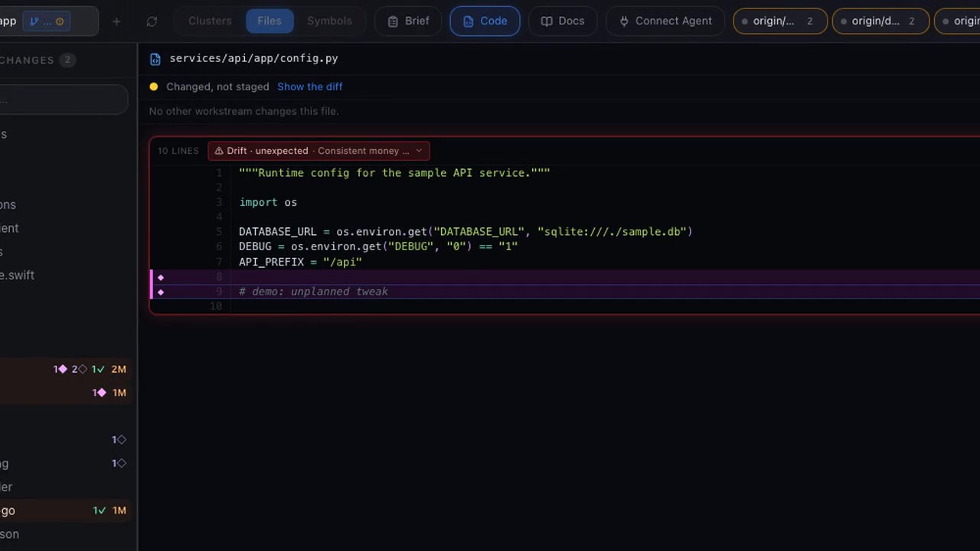Select the origin/d... branch pill

880,21
